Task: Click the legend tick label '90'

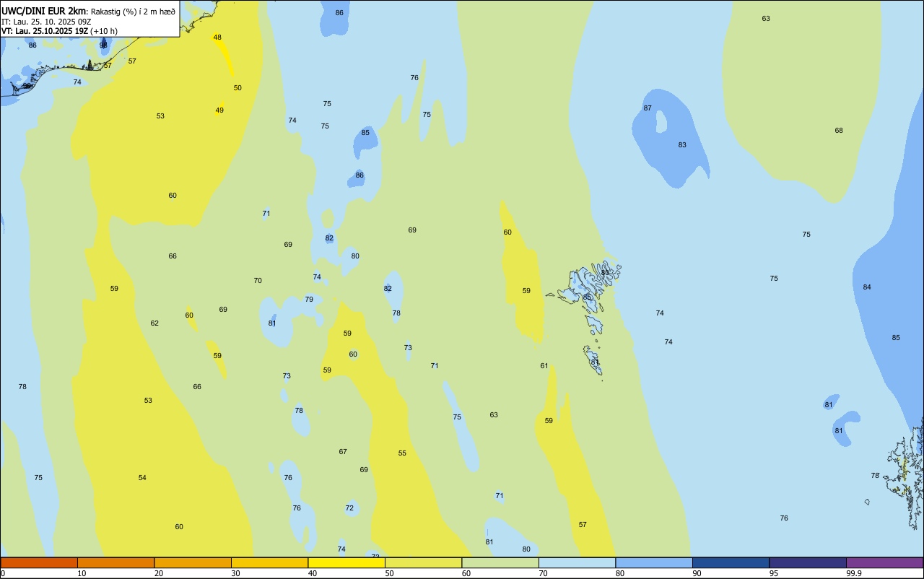Action: tap(697, 573)
